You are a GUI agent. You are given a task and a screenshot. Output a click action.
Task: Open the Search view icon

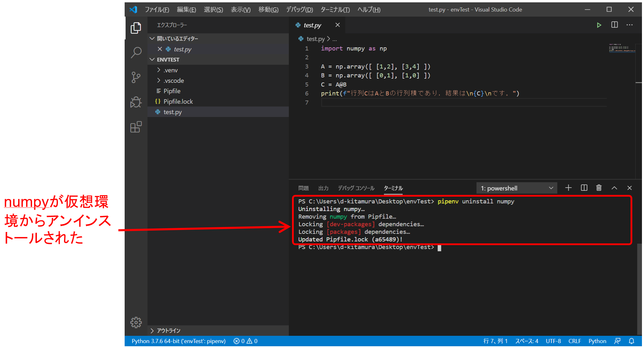click(x=136, y=53)
